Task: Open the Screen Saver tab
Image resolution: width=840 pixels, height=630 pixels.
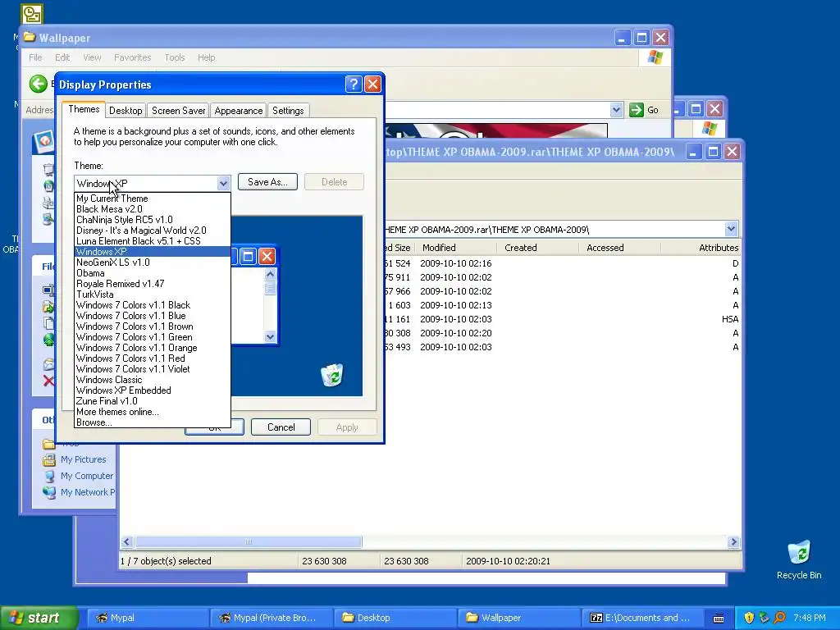Action: pyautogui.click(x=178, y=111)
